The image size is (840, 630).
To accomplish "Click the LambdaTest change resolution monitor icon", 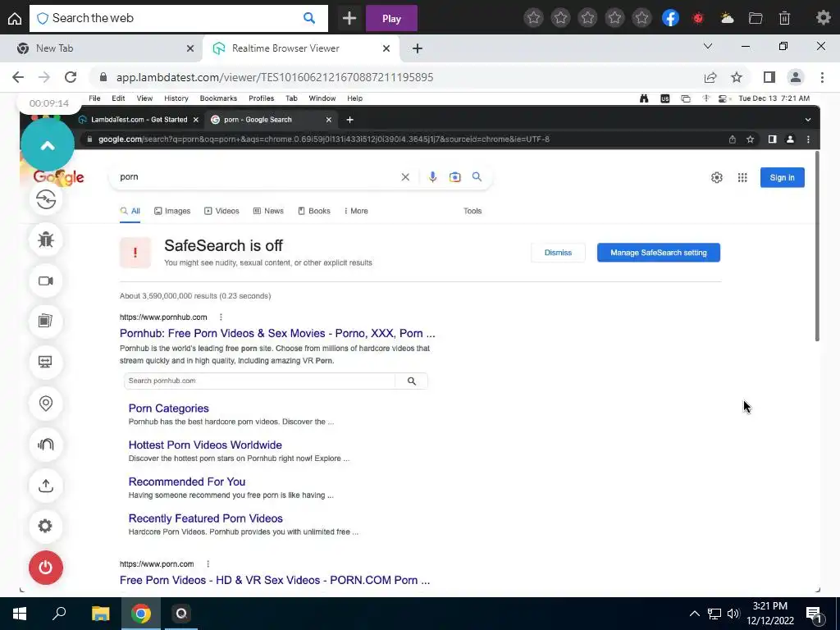I will pyautogui.click(x=46, y=362).
